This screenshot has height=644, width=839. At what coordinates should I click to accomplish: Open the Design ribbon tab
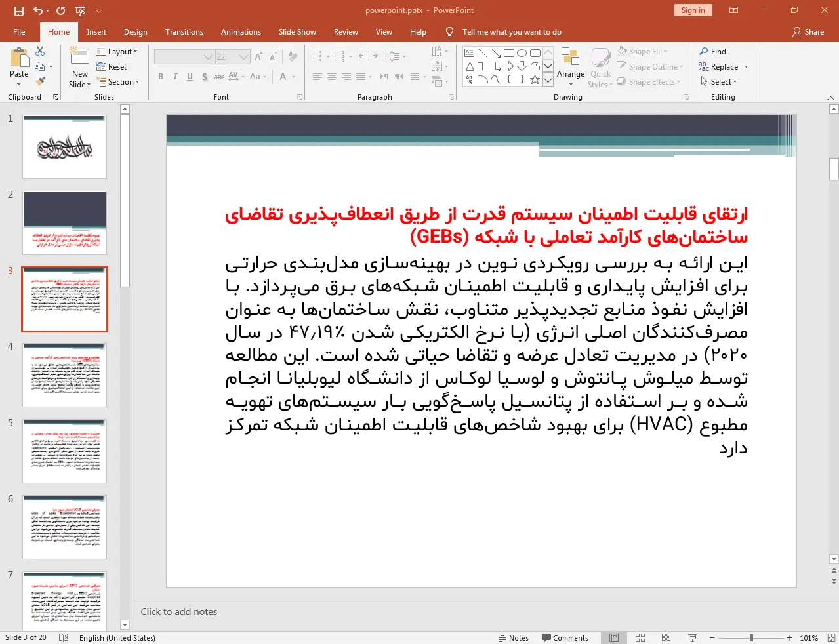pos(136,32)
